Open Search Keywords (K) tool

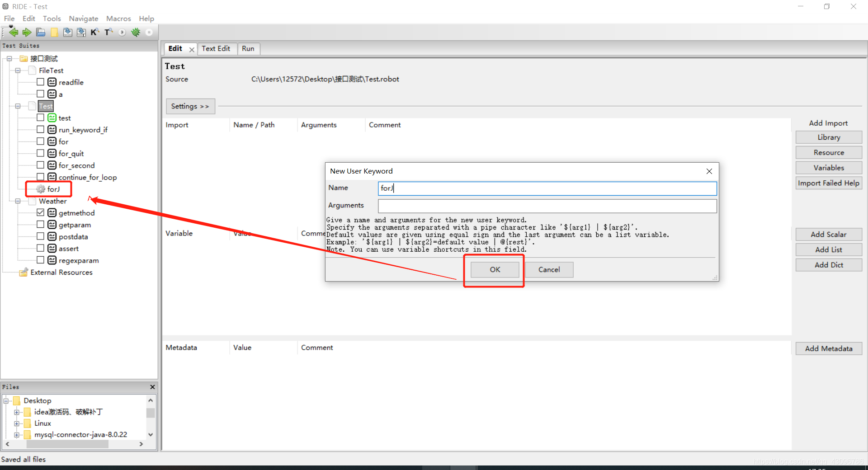coord(95,32)
